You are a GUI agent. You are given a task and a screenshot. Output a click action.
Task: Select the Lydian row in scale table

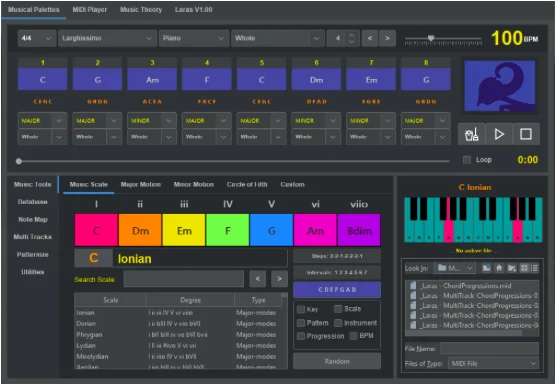tap(179, 346)
